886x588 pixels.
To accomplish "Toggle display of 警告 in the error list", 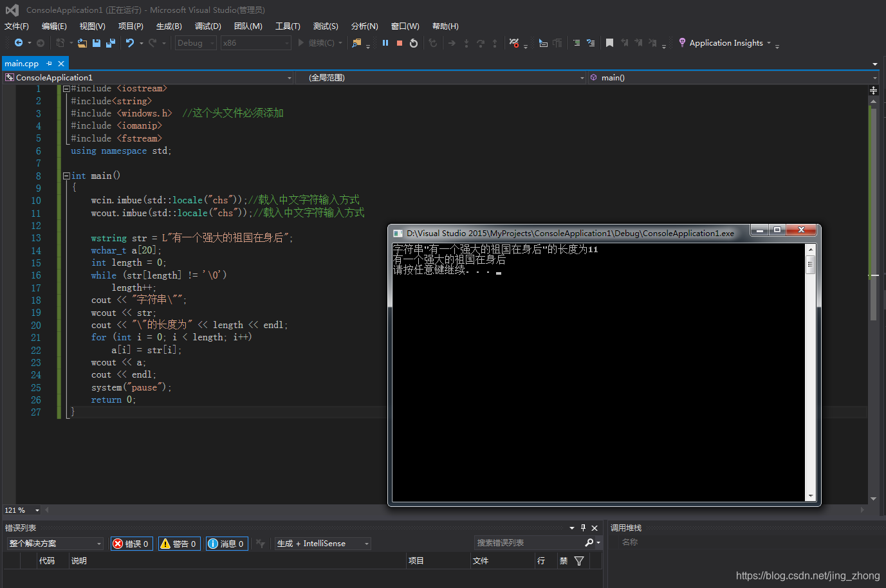I will click(x=179, y=543).
